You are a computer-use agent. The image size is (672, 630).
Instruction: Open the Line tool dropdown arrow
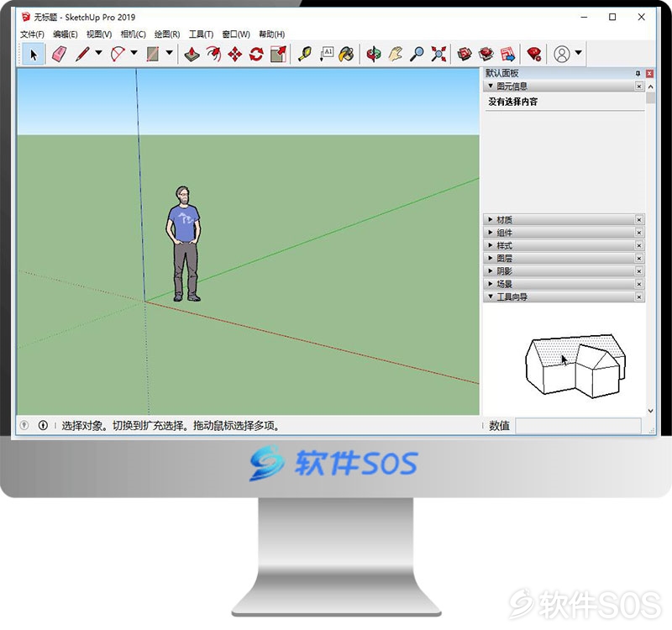pos(98,53)
